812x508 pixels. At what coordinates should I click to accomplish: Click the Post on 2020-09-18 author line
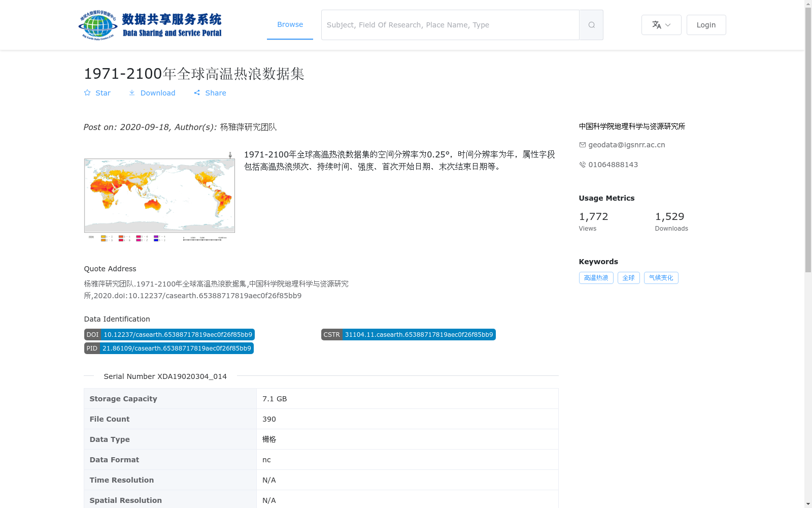point(180,127)
